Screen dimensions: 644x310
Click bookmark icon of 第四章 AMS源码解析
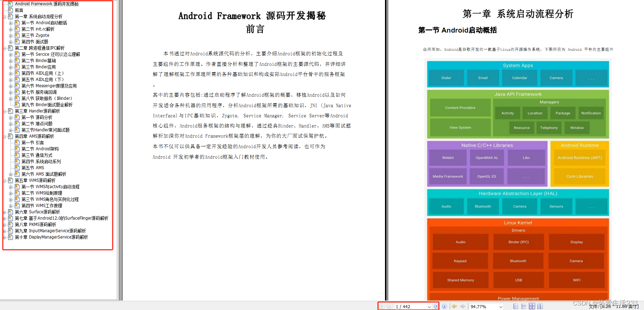coord(10,136)
